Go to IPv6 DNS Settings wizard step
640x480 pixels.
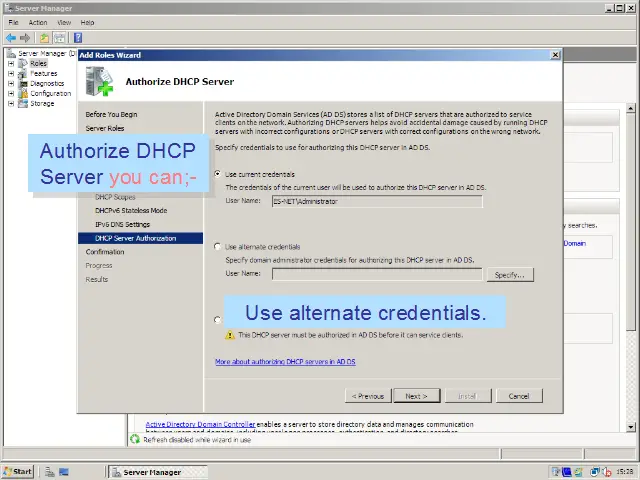[122, 224]
